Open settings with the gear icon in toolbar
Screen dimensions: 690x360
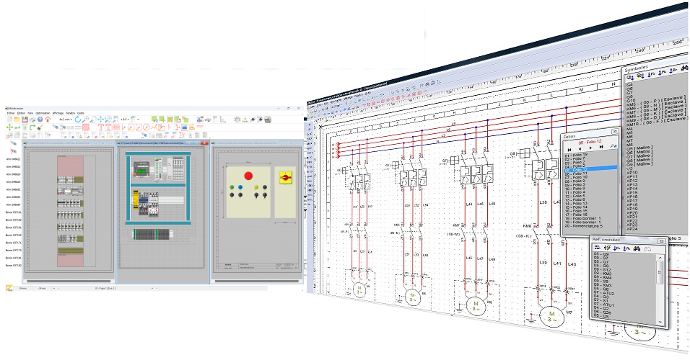point(238,119)
